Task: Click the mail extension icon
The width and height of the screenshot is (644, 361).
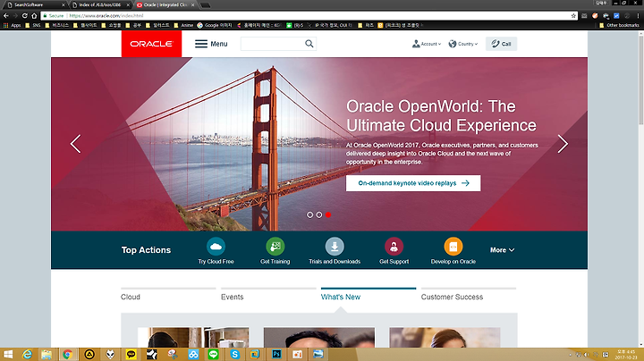Action: 584,15
